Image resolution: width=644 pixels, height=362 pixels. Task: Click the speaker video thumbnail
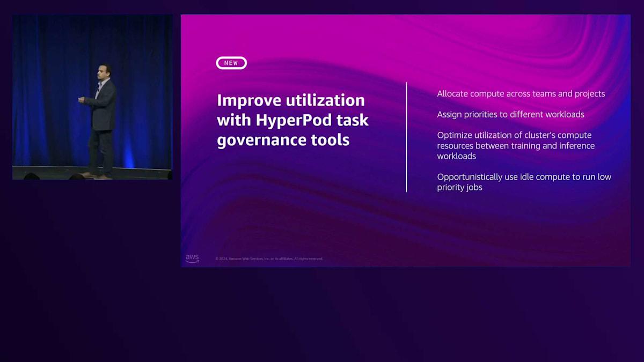tap(92, 97)
